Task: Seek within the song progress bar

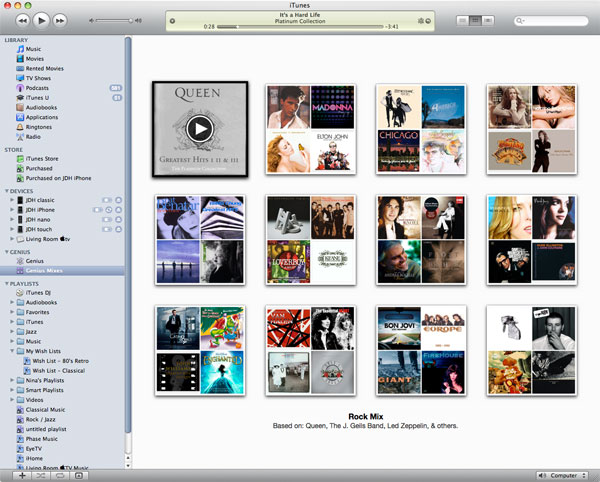Action: pos(300,27)
